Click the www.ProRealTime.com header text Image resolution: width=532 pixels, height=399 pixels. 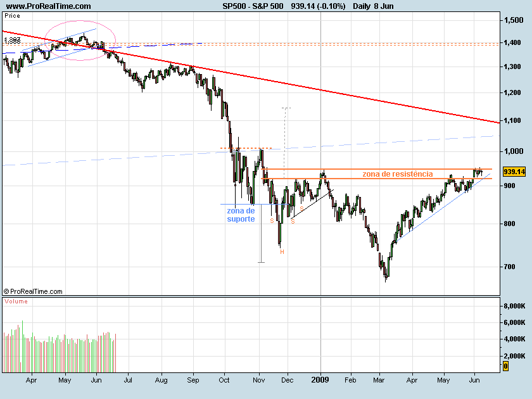click(x=49, y=6)
